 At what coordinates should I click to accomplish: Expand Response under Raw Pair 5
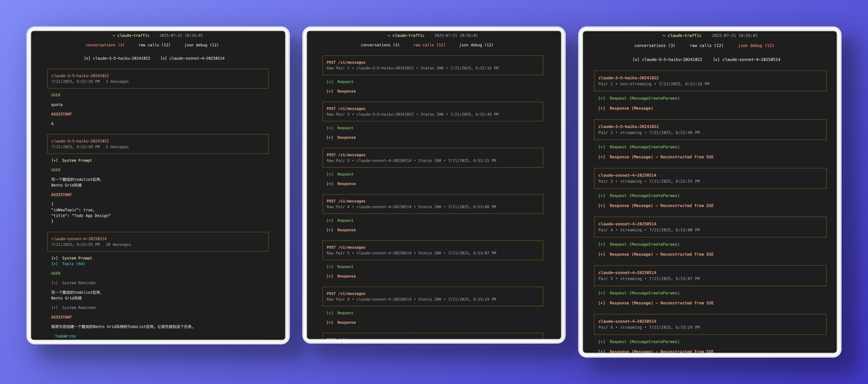pos(341,276)
